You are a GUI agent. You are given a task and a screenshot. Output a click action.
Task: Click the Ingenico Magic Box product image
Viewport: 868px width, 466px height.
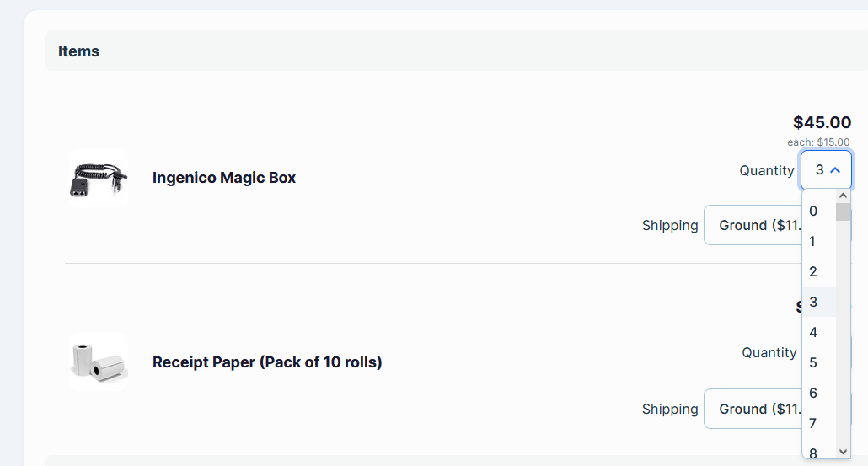point(98,178)
